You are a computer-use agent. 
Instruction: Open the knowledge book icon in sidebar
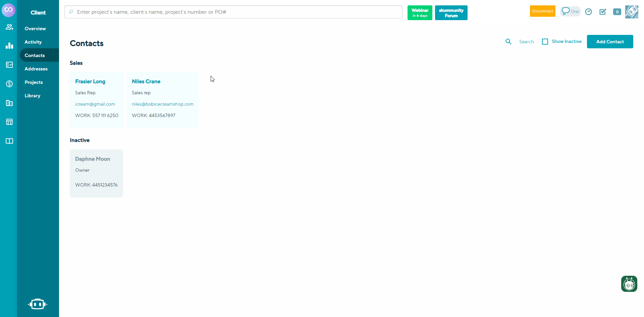tap(9, 141)
